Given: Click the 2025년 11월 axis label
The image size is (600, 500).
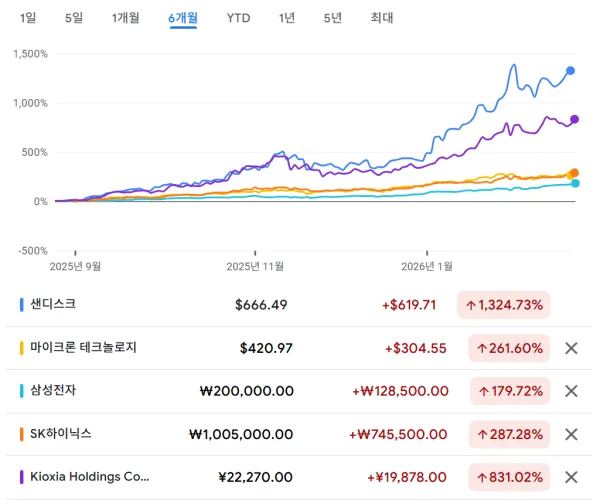Looking at the screenshot, I should [x=255, y=266].
